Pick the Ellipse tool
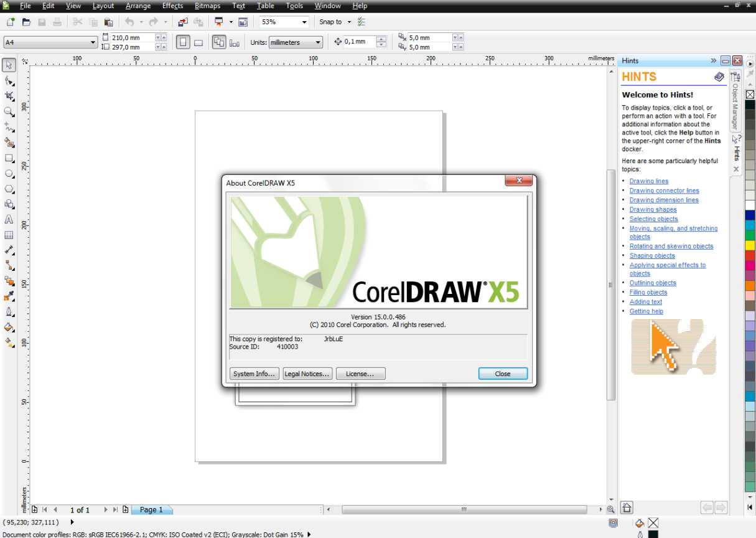The height and width of the screenshot is (538, 756). point(9,174)
